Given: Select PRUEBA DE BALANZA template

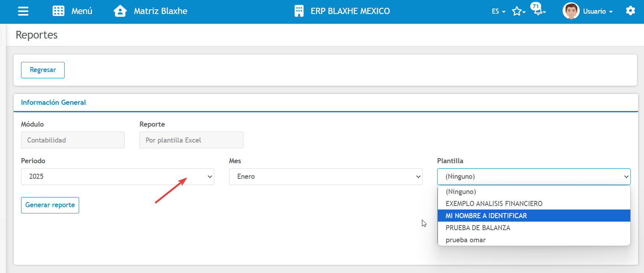Looking at the screenshot, I should (x=534, y=228).
